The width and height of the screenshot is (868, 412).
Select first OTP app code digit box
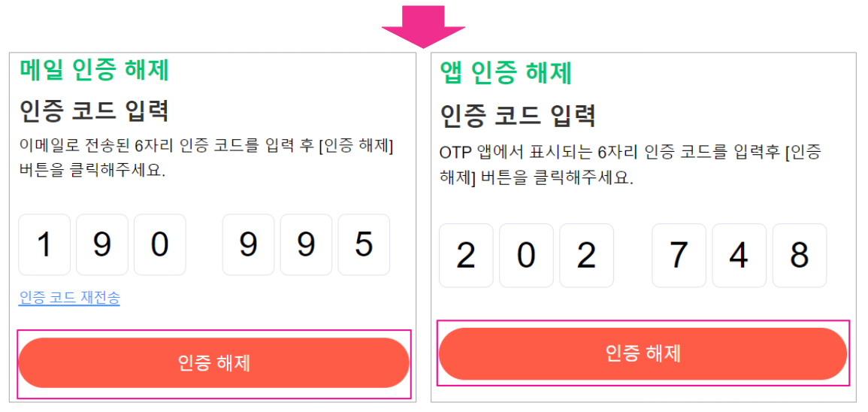466,256
